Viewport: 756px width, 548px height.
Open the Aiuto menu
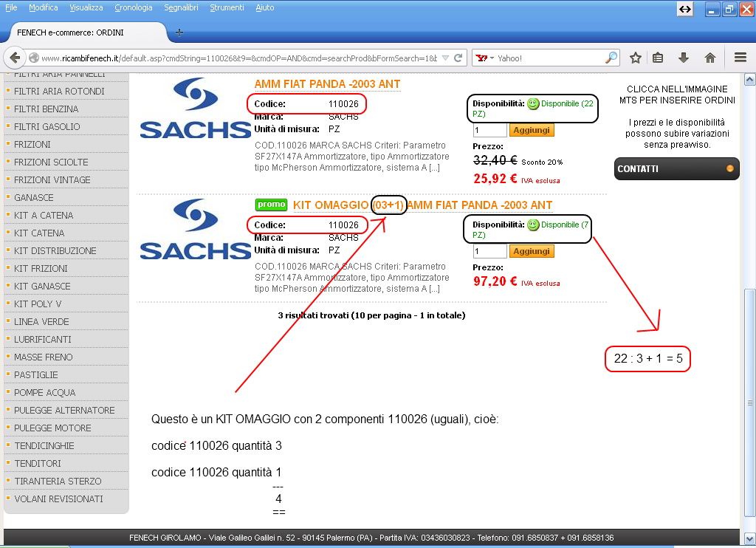[x=265, y=7]
